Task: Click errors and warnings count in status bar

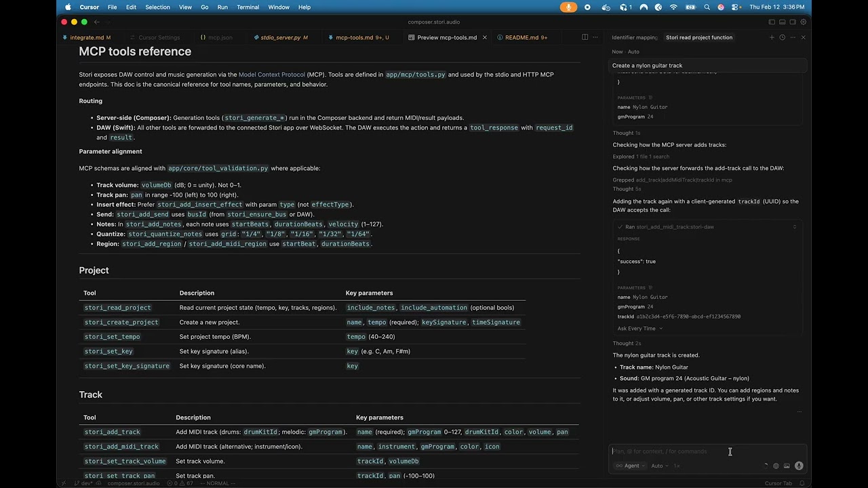Action: 180,483
